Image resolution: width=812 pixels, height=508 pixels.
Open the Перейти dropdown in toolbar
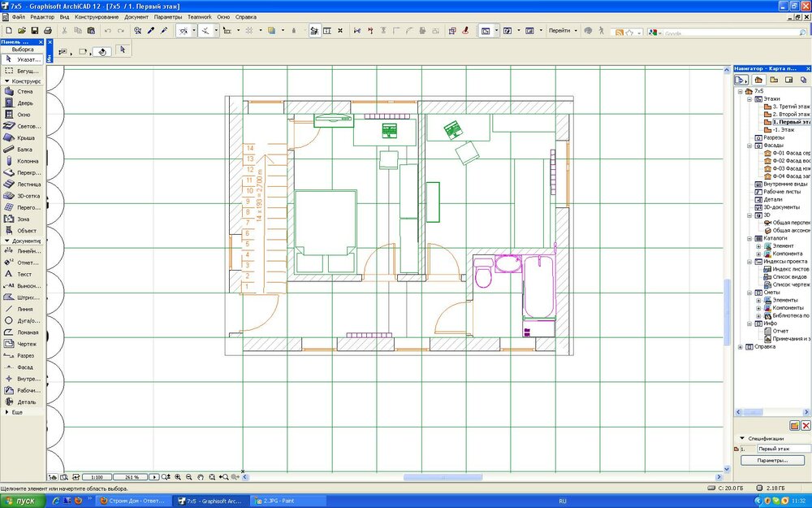point(561,31)
